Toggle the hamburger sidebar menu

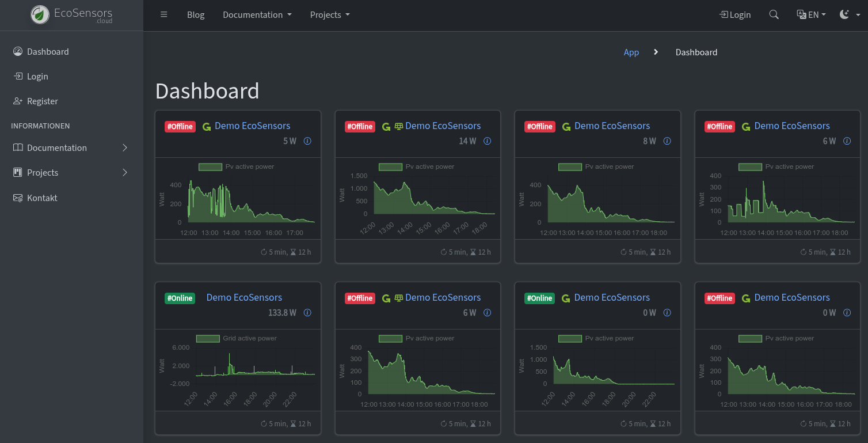click(164, 15)
